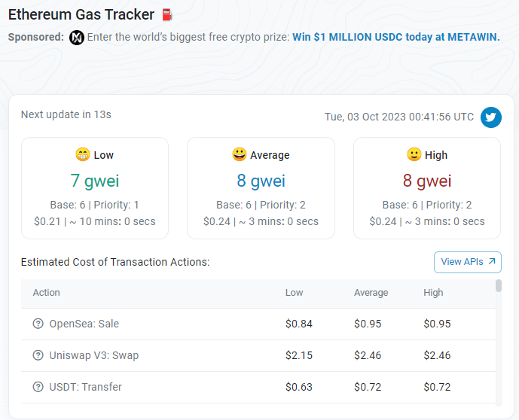Click the 'Uniswap V3: Swap' row label
The image size is (519, 420).
[x=94, y=355]
